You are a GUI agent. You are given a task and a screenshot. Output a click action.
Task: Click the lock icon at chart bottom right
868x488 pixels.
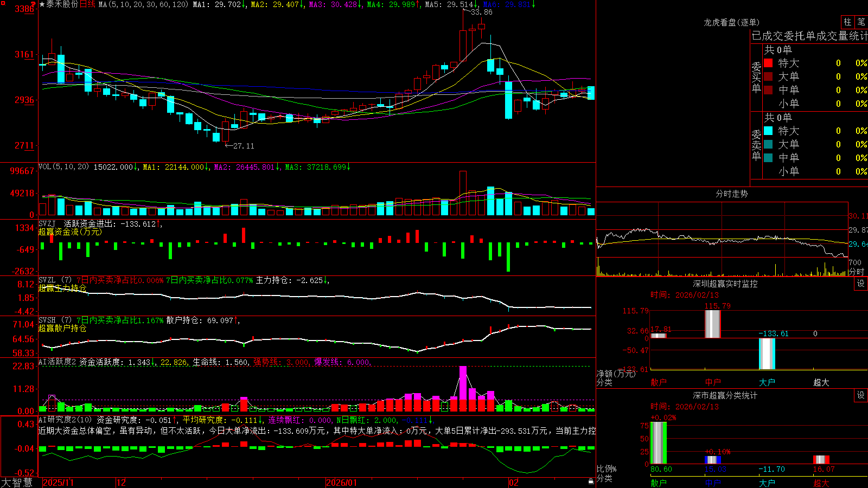pyautogui.click(x=591, y=481)
